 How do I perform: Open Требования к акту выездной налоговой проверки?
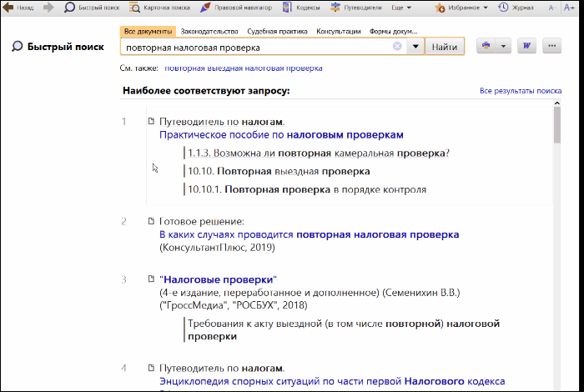[x=344, y=329]
